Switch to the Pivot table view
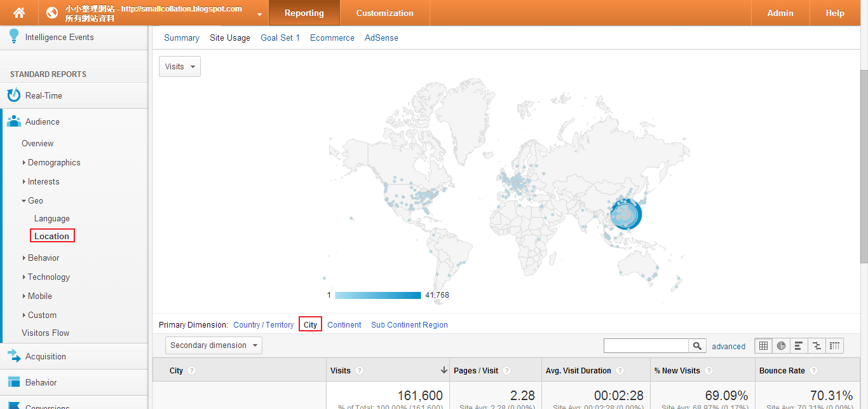 [834, 345]
